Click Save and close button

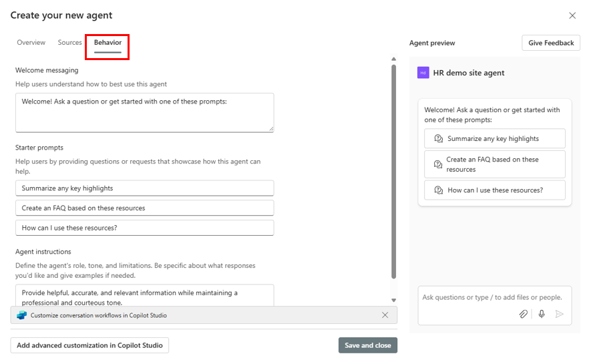click(x=367, y=345)
